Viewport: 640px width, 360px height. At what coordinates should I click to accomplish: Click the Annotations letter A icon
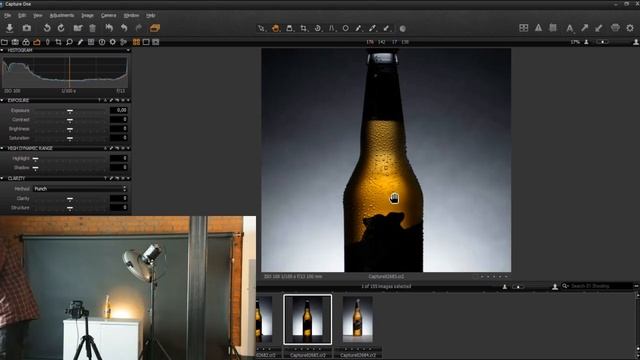tap(569, 28)
